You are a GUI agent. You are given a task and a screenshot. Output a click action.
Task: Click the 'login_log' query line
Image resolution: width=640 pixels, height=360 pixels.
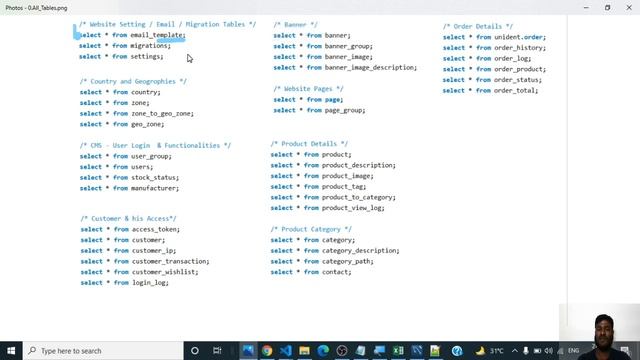pos(124,282)
